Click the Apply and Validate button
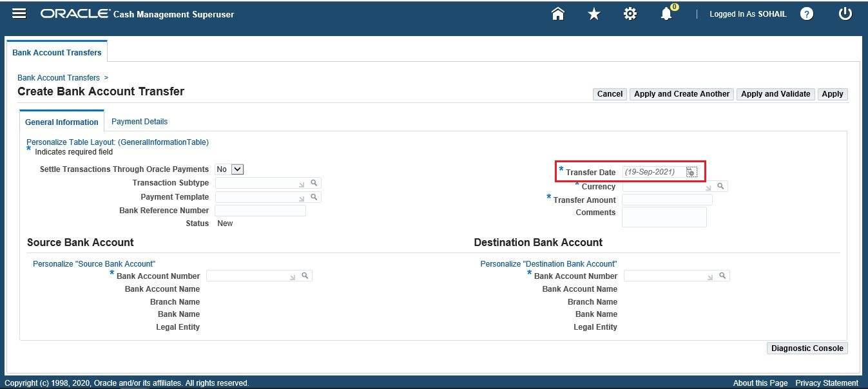The height and width of the screenshot is (389, 868). pyautogui.click(x=775, y=93)
